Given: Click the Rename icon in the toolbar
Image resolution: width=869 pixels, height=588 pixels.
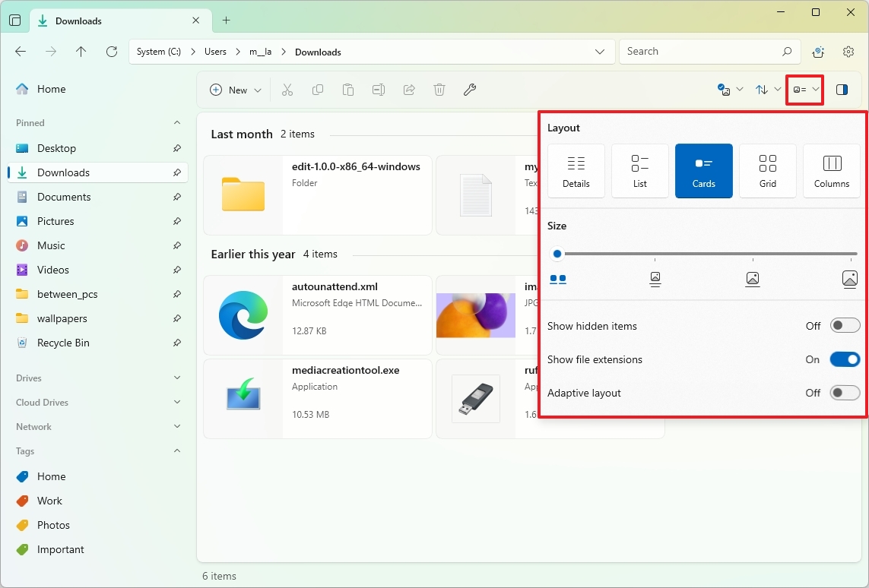Looking at the screenshot, I should 378,90.
